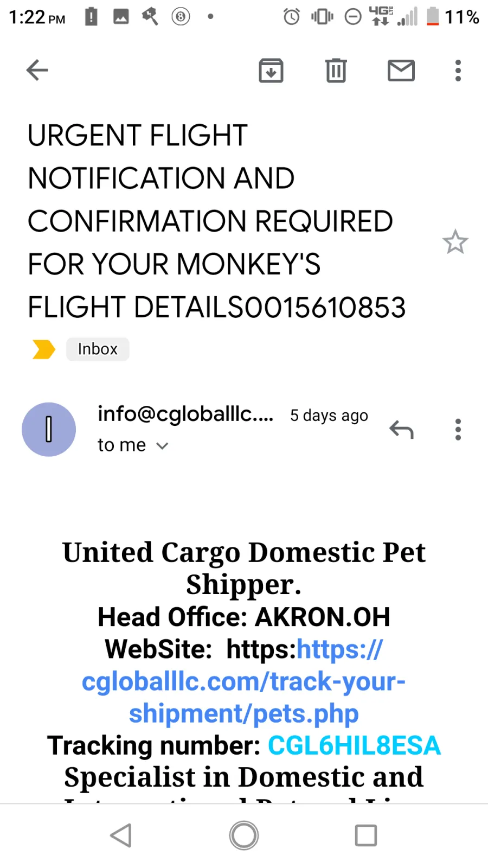
Task: Tap the Inbox label chip
Action: [98, 349]
